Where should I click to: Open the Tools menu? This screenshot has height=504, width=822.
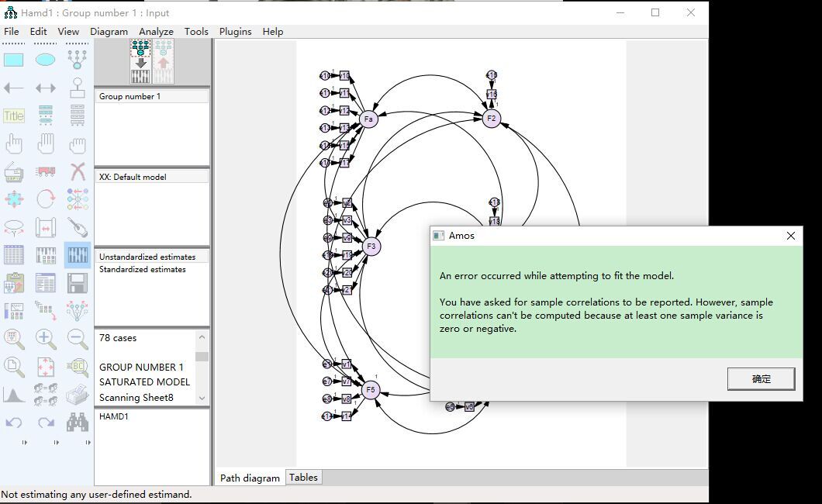point(196,32)
